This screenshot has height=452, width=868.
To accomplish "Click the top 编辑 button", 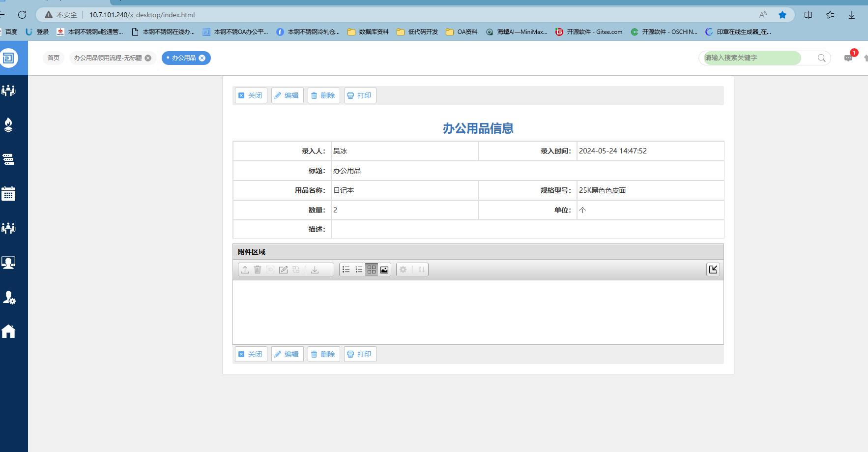I will (287, 95).
